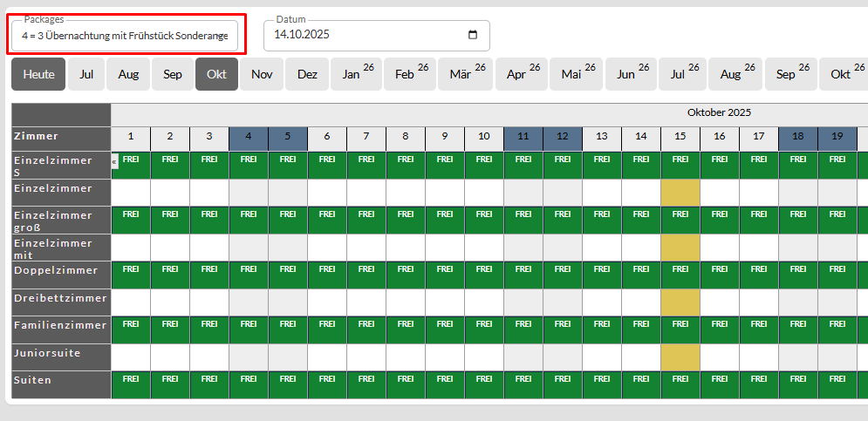Select the Sep month tab of the current year

click(x=173, y=75)
